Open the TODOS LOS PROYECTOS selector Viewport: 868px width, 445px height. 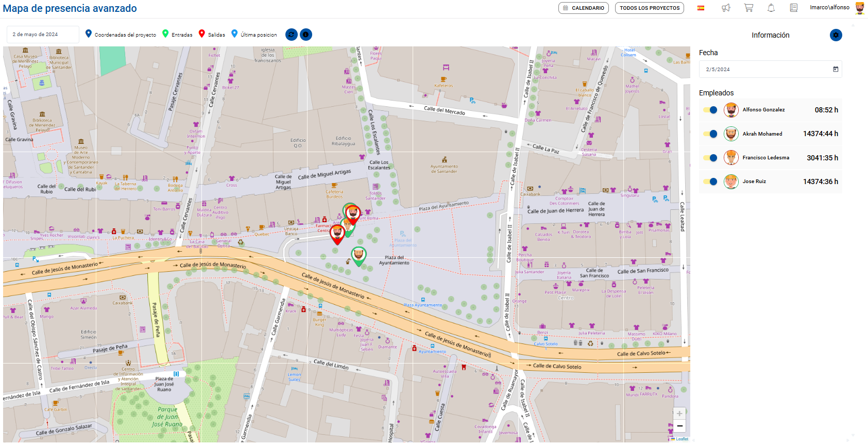click(x=649, y=8)
